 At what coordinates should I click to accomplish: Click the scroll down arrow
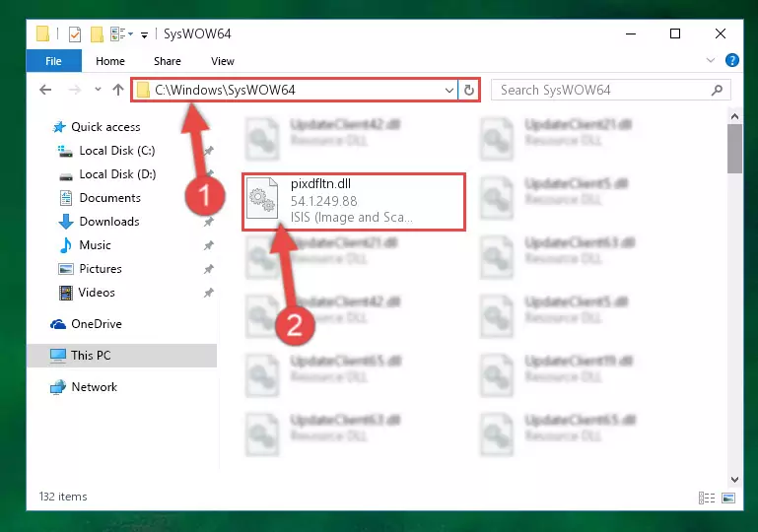tap(734, 480)
